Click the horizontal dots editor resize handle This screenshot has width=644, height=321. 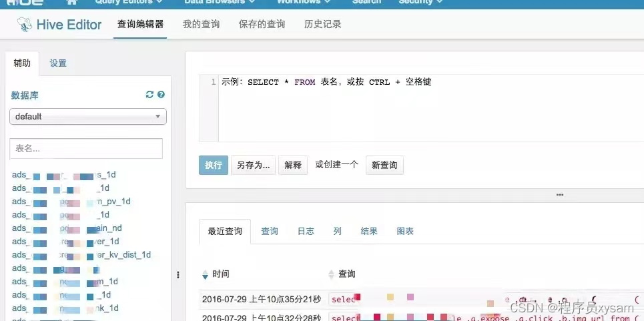559,195
